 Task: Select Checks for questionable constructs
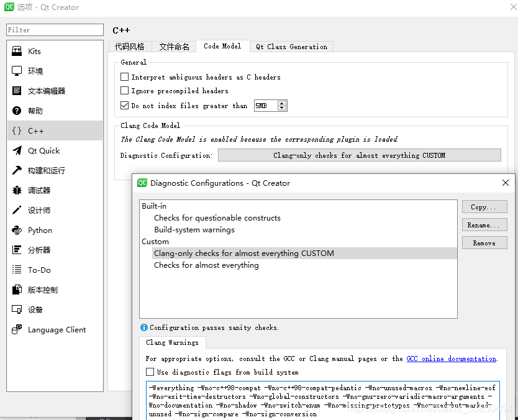pyautogui.click(x=217, y=218)
